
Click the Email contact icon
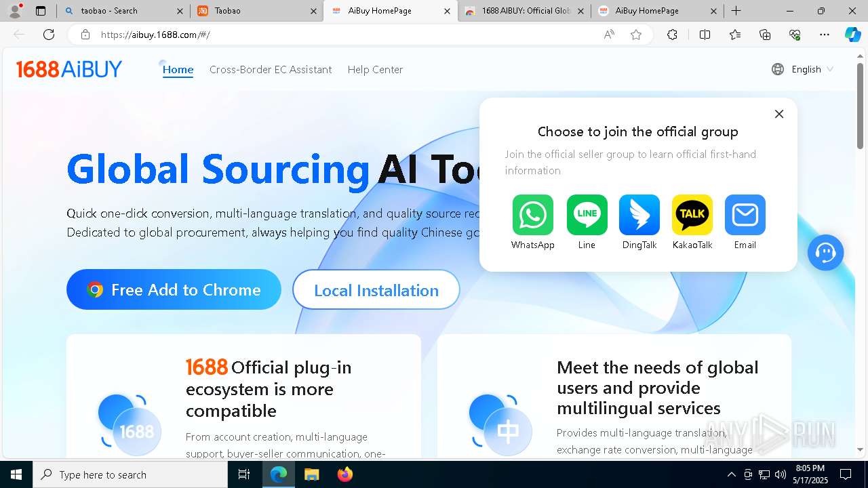[x=745, y=215]
